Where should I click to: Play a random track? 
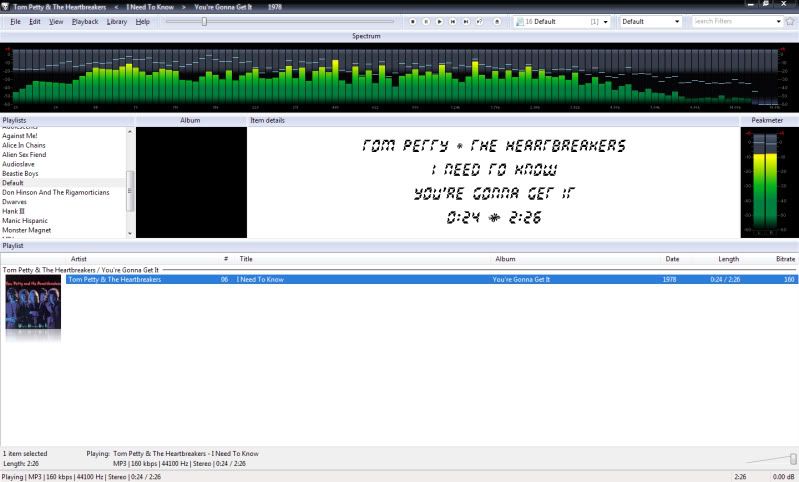pos(479,21)
